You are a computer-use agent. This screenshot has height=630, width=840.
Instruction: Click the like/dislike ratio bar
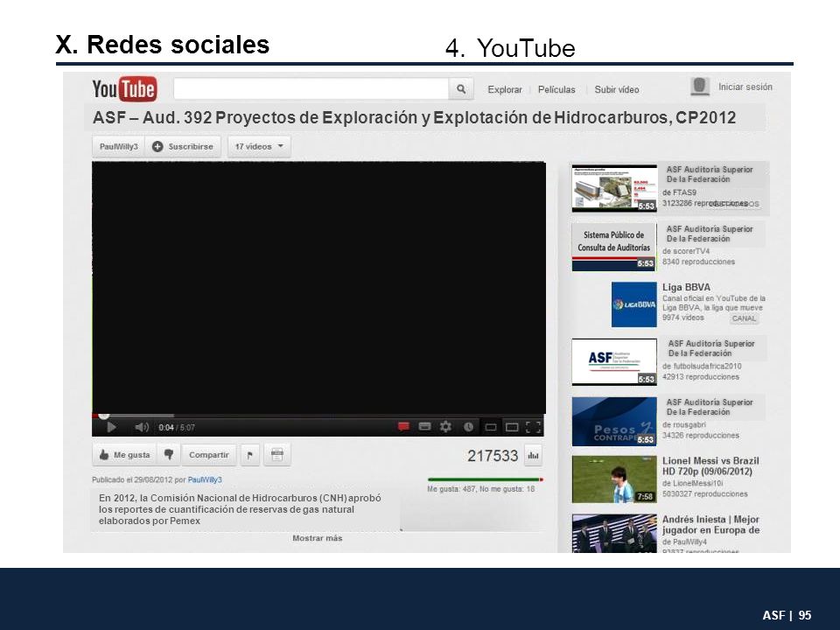click(486, 479)
